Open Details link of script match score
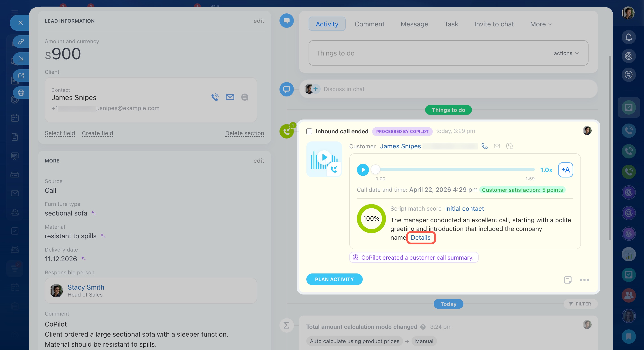The image size is (644, 350). (420, 237)
